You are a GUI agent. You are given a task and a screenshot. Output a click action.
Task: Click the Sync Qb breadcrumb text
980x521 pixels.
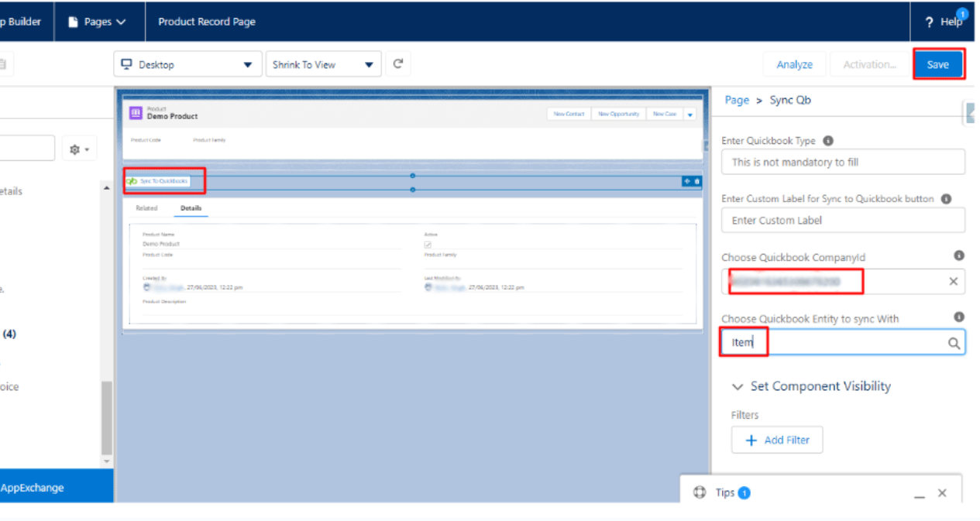pos(790,100)
